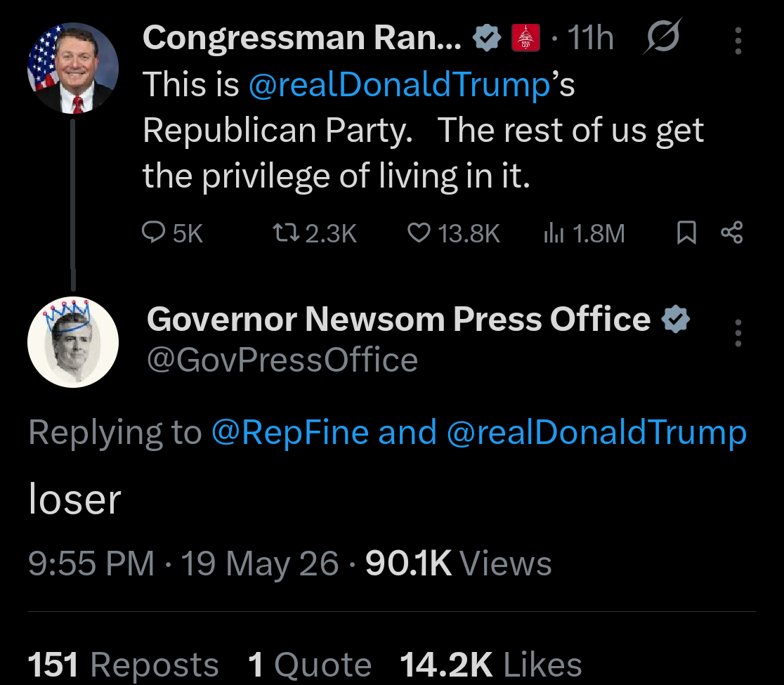The width and height of the screenshot is (784, 685).
Task: Open Governor Newsom Press Office display name
Action: tap(398, 319)
